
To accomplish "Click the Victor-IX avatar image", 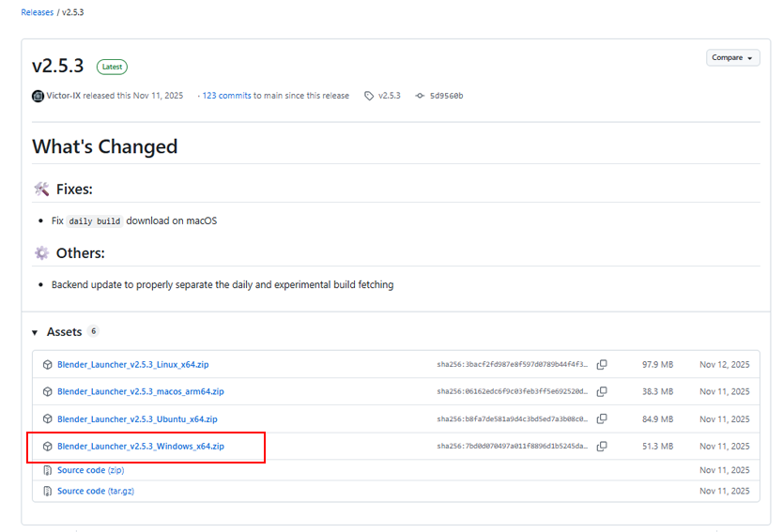I will pos(38,96).
